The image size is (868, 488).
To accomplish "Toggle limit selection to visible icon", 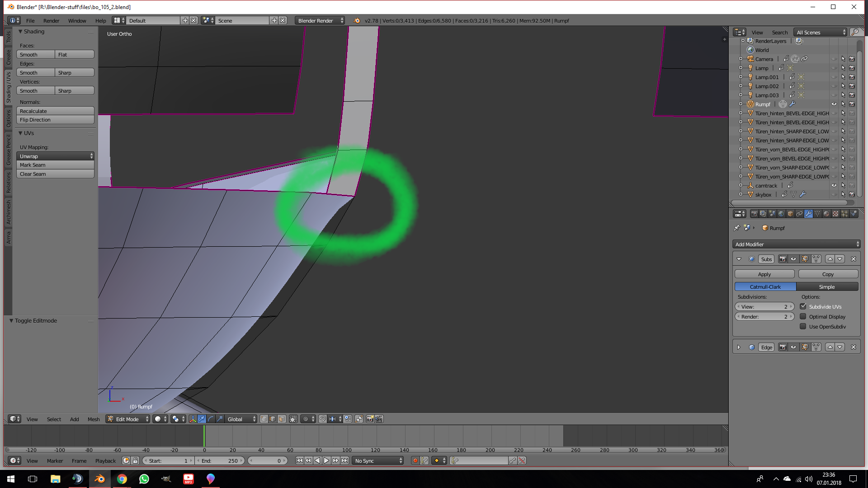I will 293,419.
